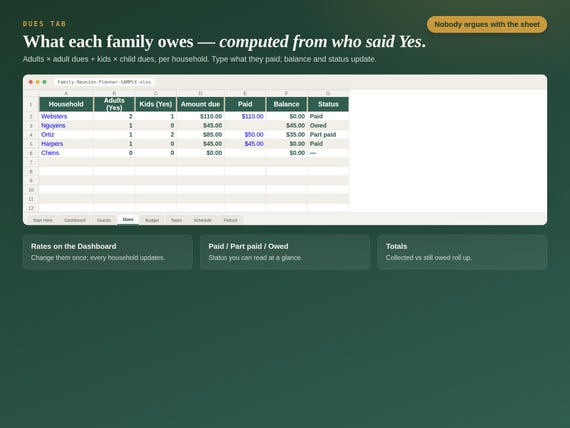Select the Nguyens household cell
This screenshot has height=428, width=570.
click(66, 125)
